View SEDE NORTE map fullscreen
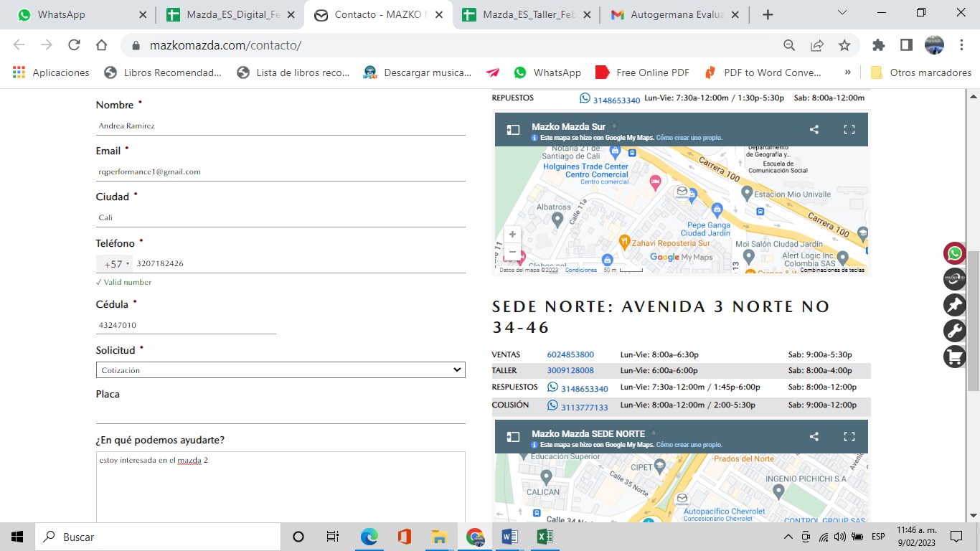The width and height of the screenshot is (980, 551). click(849, 436)
